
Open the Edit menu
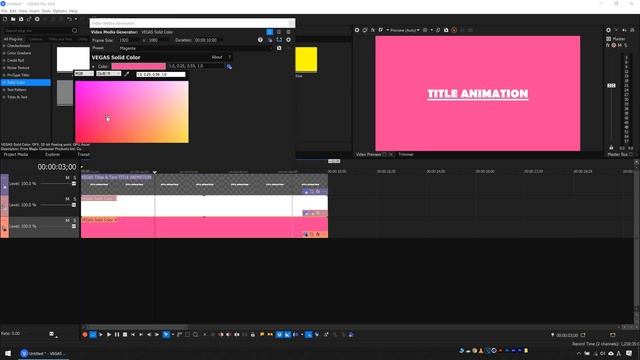(x=13, y=11)
